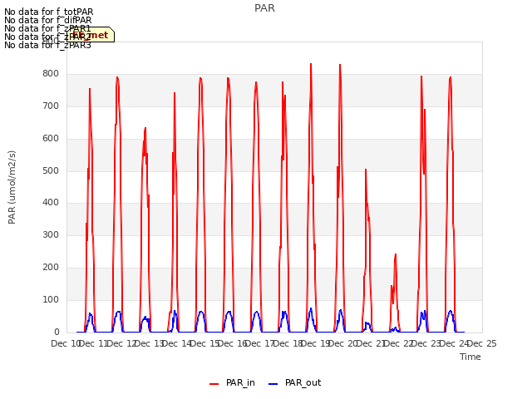This screenshot has height=399, width=532.
Task: Click the Dec 10 x-axis label
Action: pyautogui.click(x=66, y=344)
